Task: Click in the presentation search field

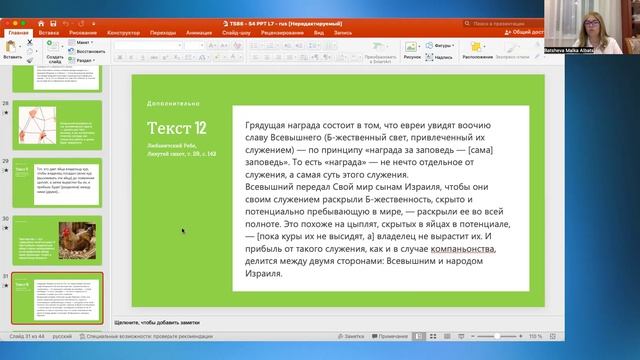Action: click(x=504, y=24)
